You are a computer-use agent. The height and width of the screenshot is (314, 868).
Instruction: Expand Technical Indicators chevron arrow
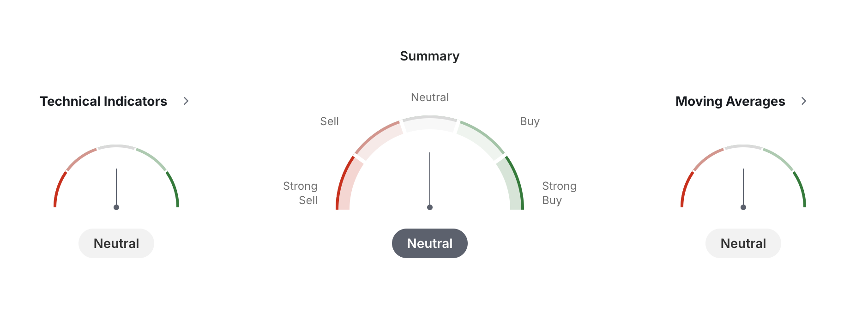[x=186, y=101]
